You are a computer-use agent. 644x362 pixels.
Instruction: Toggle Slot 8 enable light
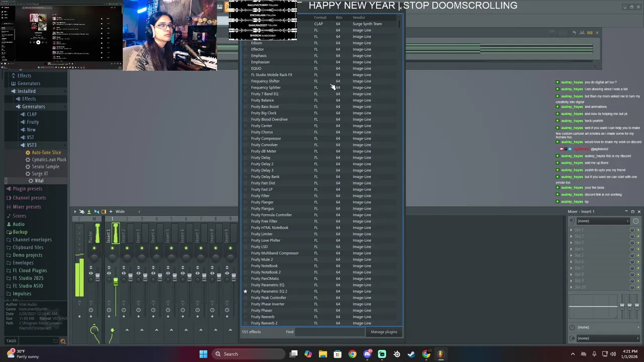click(639, 275)
